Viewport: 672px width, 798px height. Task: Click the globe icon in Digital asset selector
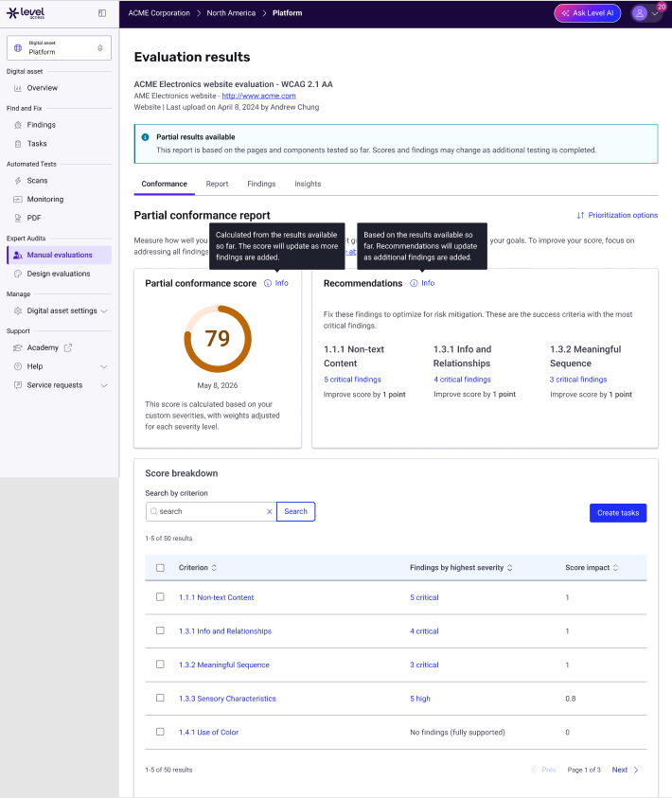tap(18, 48)
